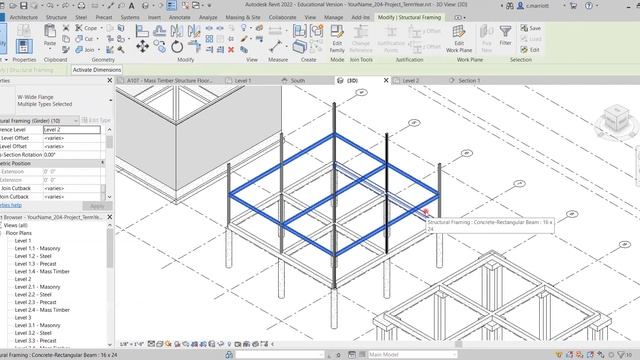Screen dimensions: 640x360
Task: Select the Copy tool in Modify panel
Action: click(161, 47)
